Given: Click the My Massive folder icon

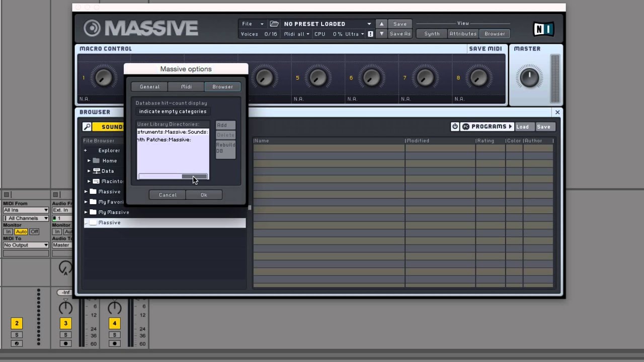Looking at the screenshot, I should (93, 212).
